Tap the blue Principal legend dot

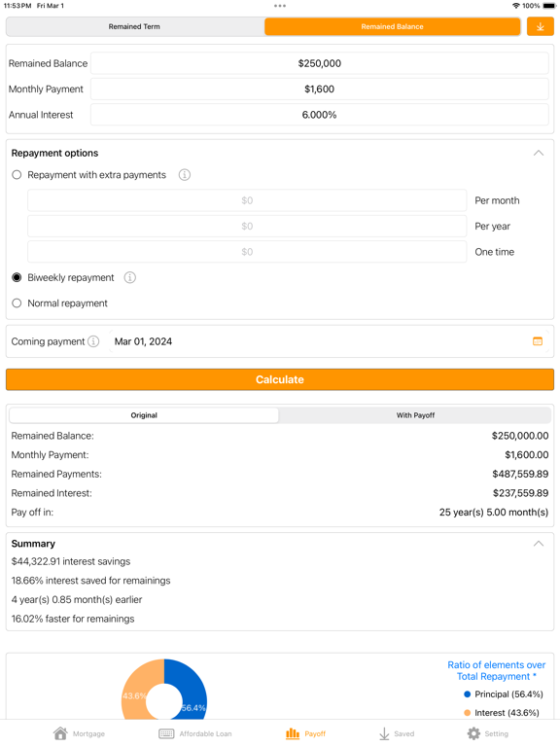pyautogui.click(x=467, y=694)
